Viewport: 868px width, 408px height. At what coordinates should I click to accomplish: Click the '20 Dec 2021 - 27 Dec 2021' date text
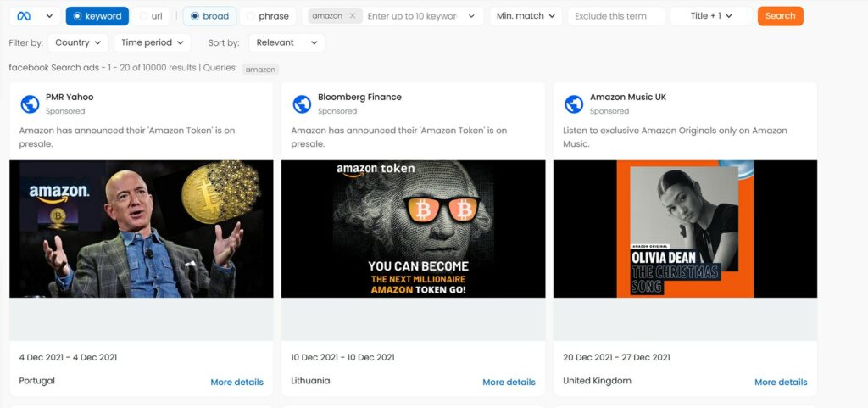coord(616,357)
